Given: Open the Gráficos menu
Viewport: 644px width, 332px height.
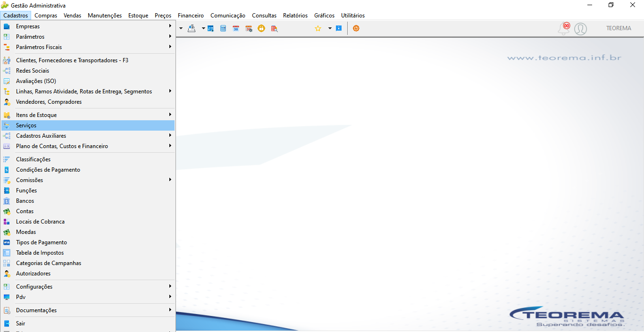Looking at the screenshot, I should coord(325,16).
